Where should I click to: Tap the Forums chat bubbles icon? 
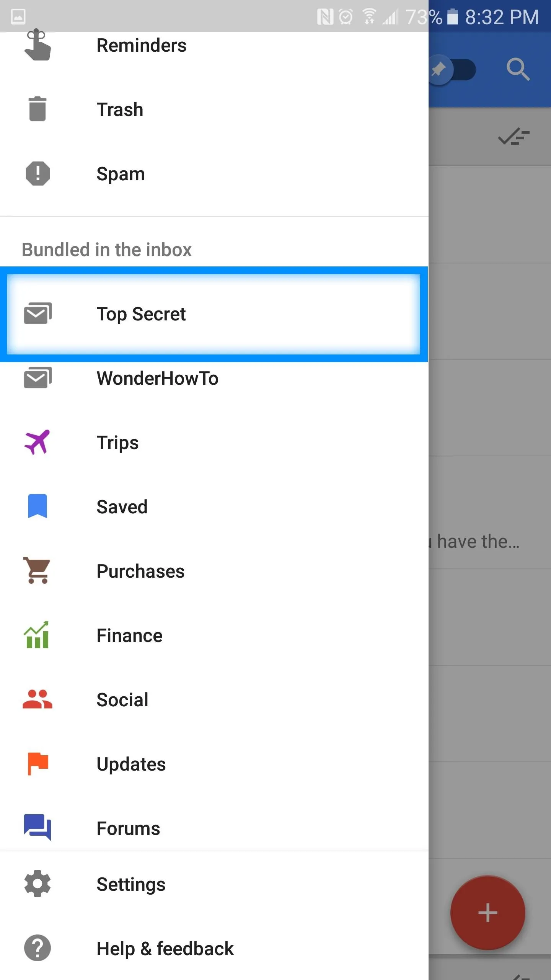click(x=37, y=827)
